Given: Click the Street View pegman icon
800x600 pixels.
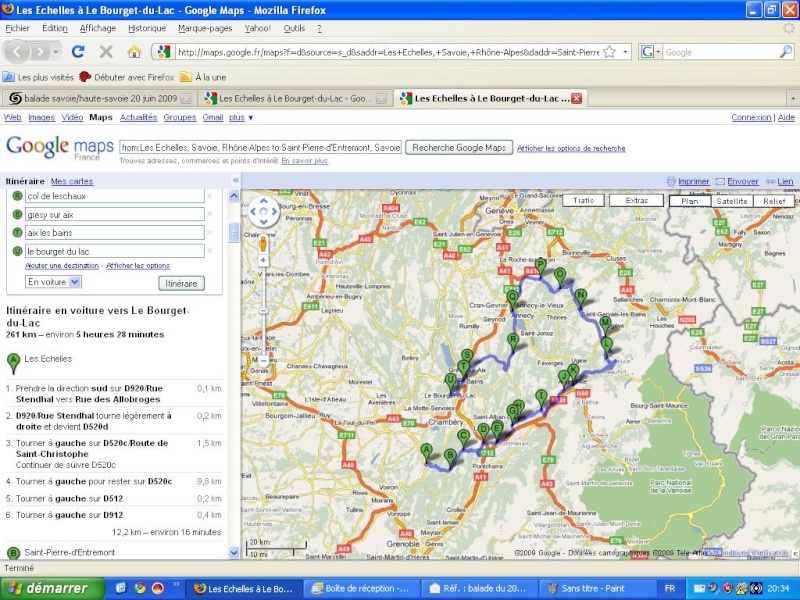Looking at the screenshot, I should 263,244.
